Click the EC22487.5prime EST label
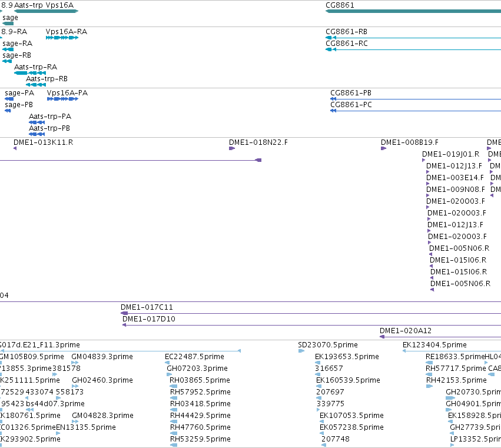 pyautogui.click(x=194, y=357)
